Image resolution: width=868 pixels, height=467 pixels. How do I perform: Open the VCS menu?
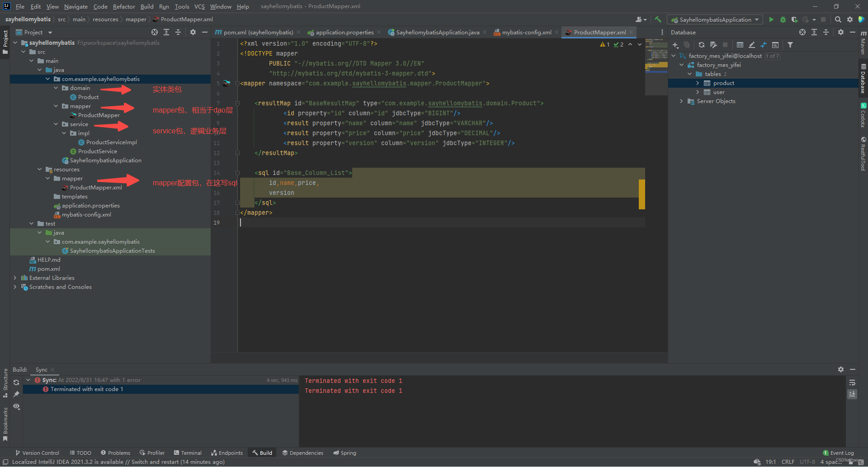click(x=199, y=6)
